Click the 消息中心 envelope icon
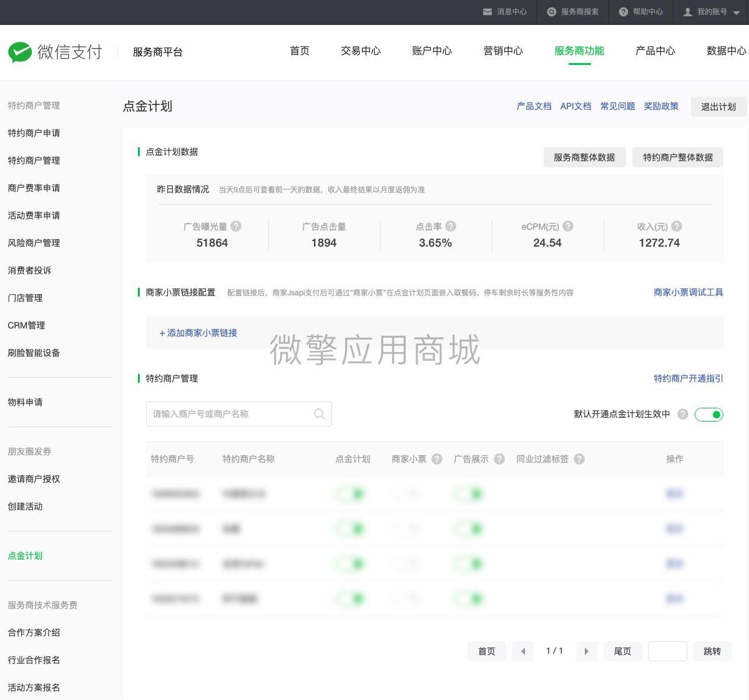This screenshot has height=700, width=749. click(487, 12)
